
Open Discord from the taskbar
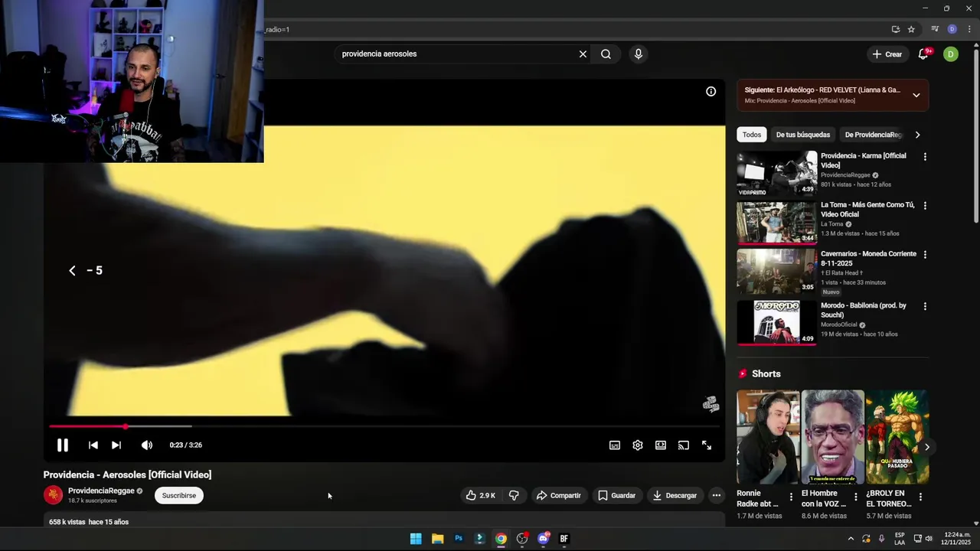pyautogui.click(x=544, y=539)
